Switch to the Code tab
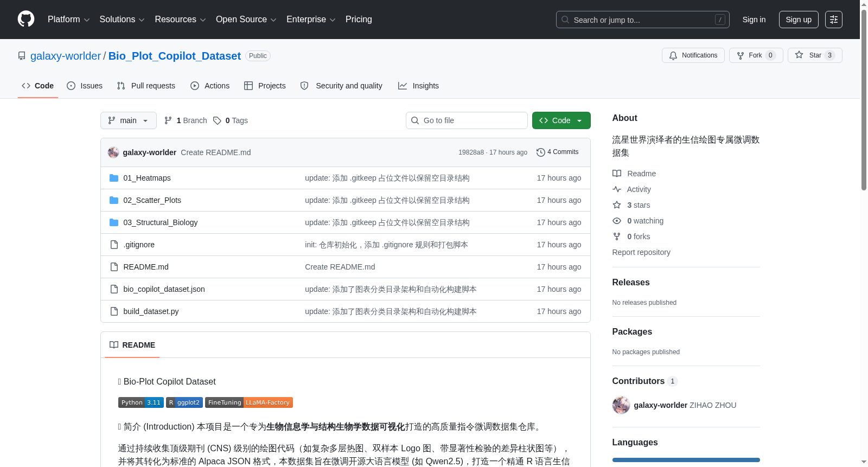 pyautogui.click(x=38, y=86)
